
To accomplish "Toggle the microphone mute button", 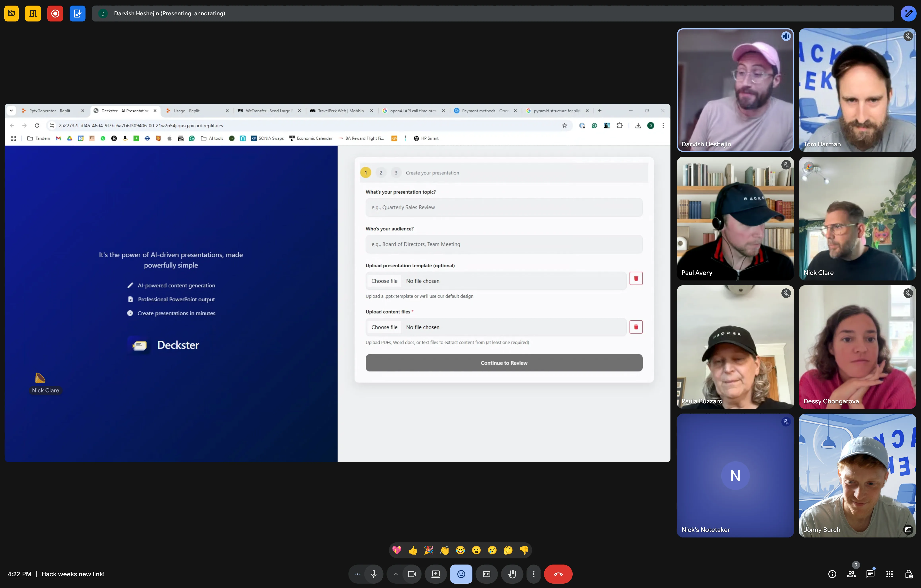I will click(374, 574).
